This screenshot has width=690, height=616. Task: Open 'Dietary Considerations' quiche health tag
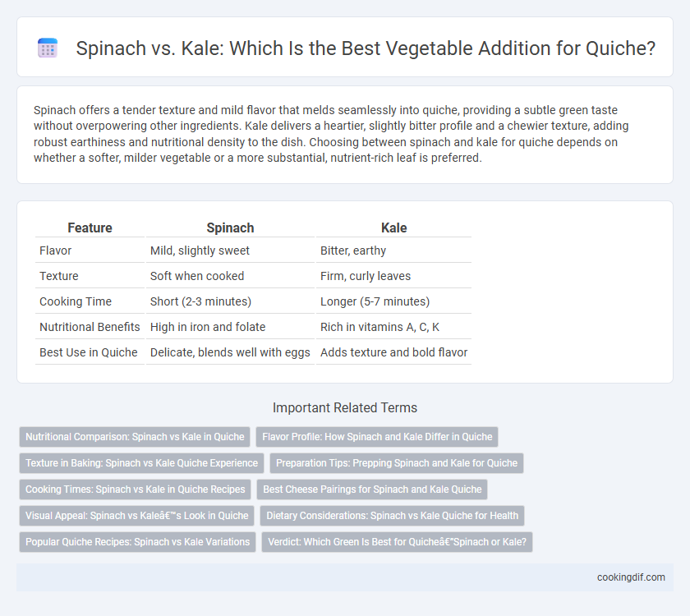coord(392,516)
